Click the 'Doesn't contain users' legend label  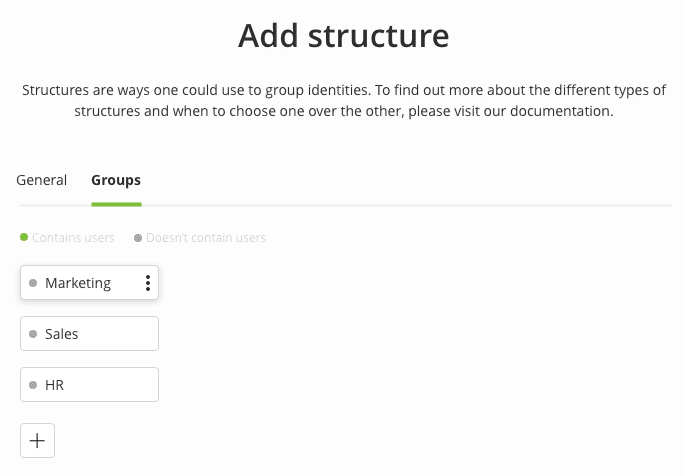pos(206,238)
